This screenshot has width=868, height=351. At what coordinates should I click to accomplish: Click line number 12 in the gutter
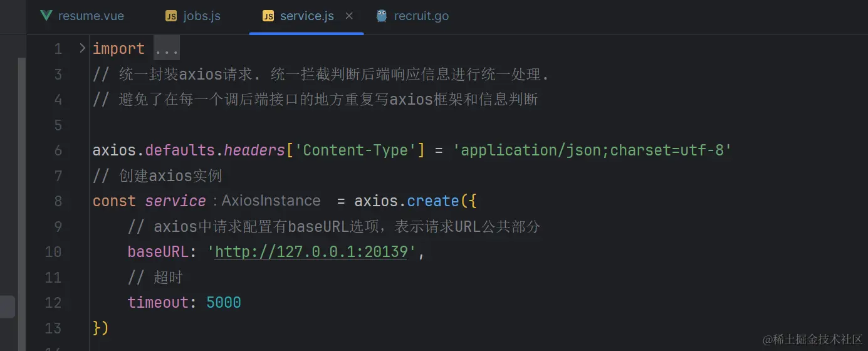[53, 303]
